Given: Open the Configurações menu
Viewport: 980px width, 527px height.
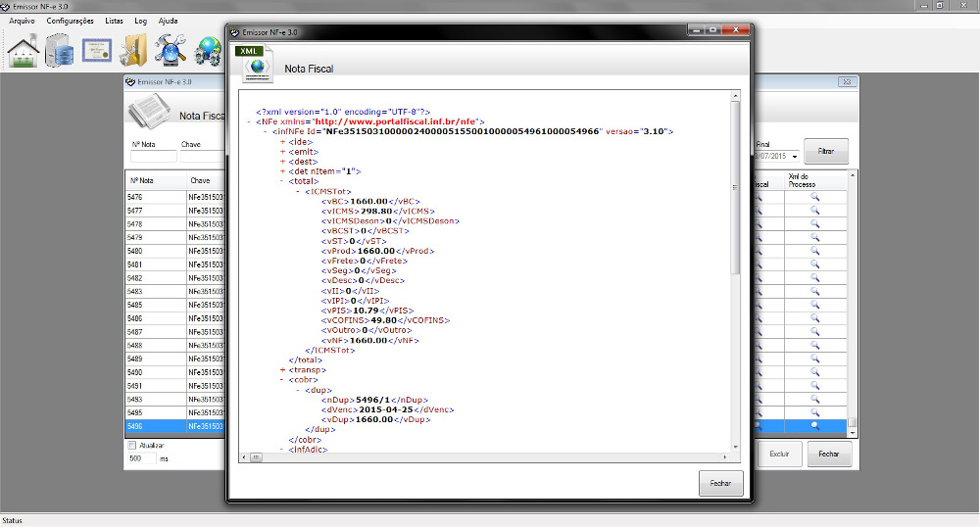Looking at the screenshot, I should [x=71, y=21].
